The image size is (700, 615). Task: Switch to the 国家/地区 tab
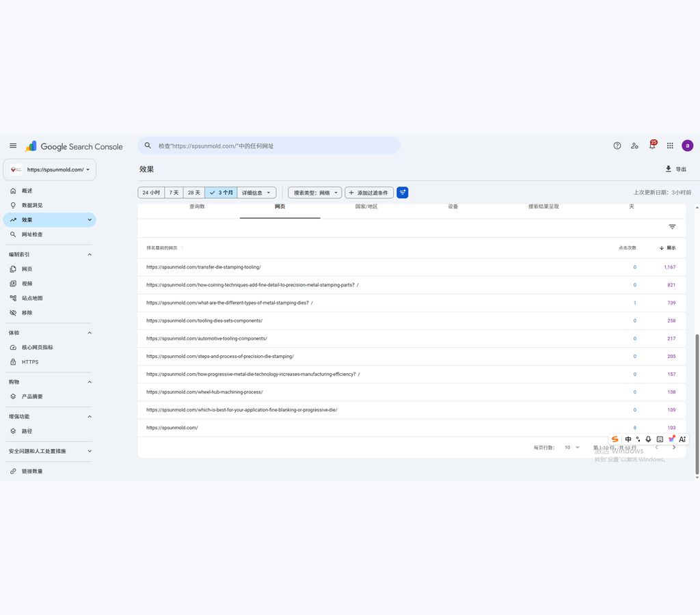pos(366,207)
